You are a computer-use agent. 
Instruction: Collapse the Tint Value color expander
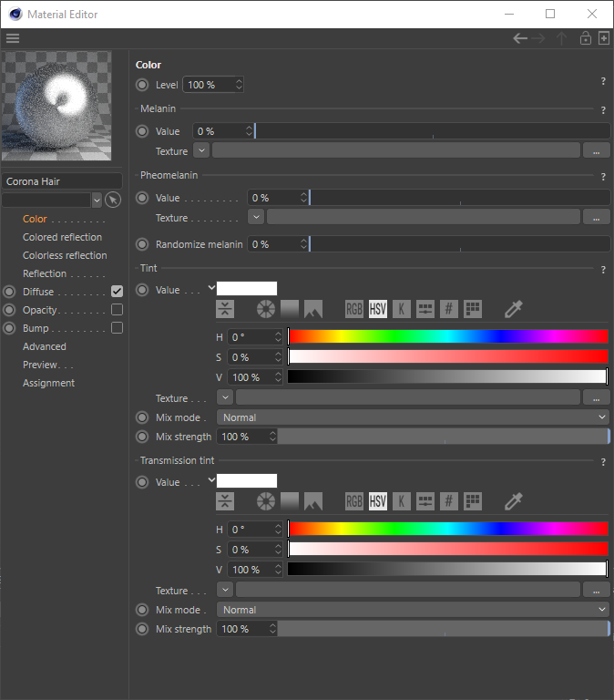(x=212, y=288)
